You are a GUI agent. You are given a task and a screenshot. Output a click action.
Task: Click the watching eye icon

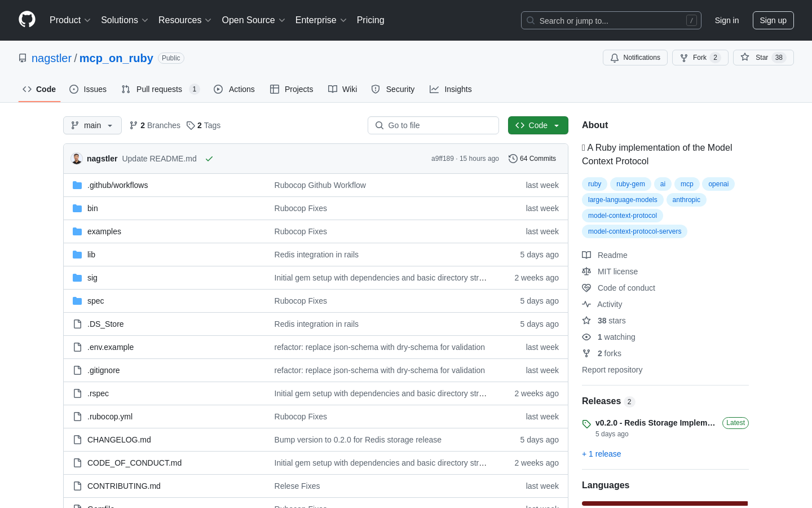pyautogui.click(x=586, y=337)
